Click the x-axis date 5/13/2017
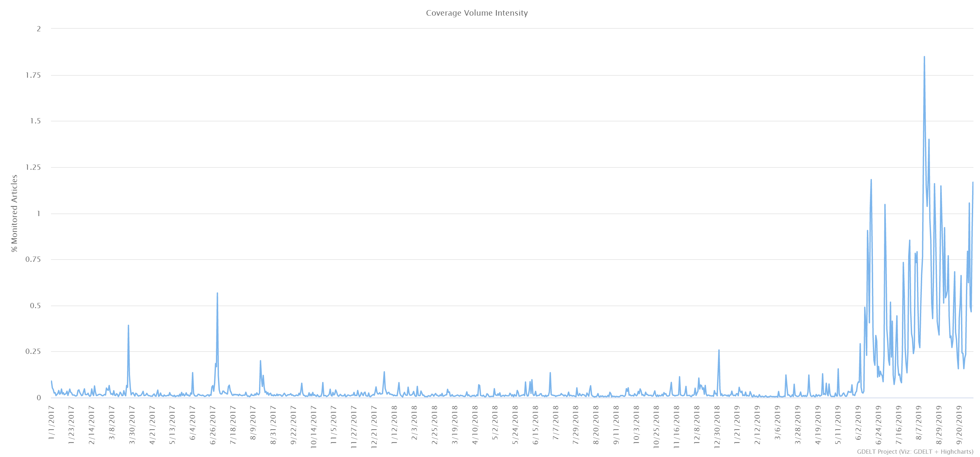Viewport: 980px width, 457px height. 173,424
